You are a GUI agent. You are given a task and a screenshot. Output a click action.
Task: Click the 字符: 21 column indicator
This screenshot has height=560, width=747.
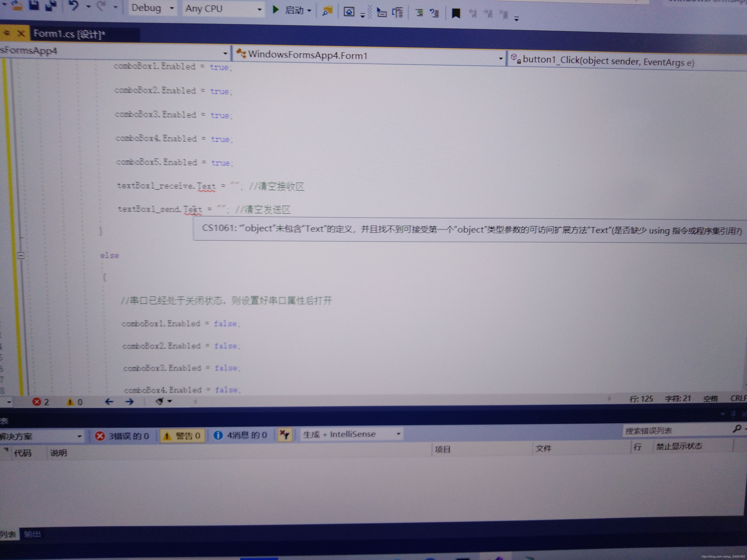tap(678, 398)
